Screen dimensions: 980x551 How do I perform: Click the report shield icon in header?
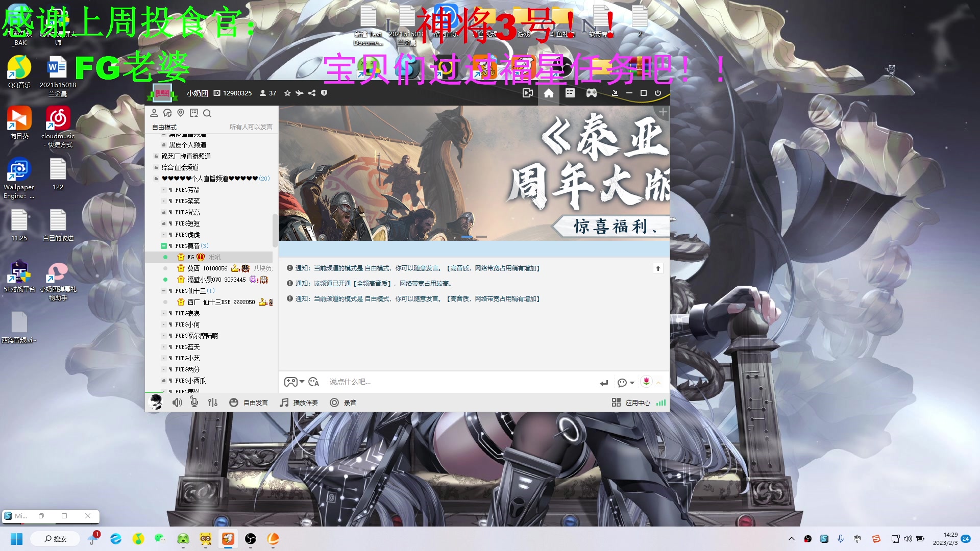coord(324,93)
